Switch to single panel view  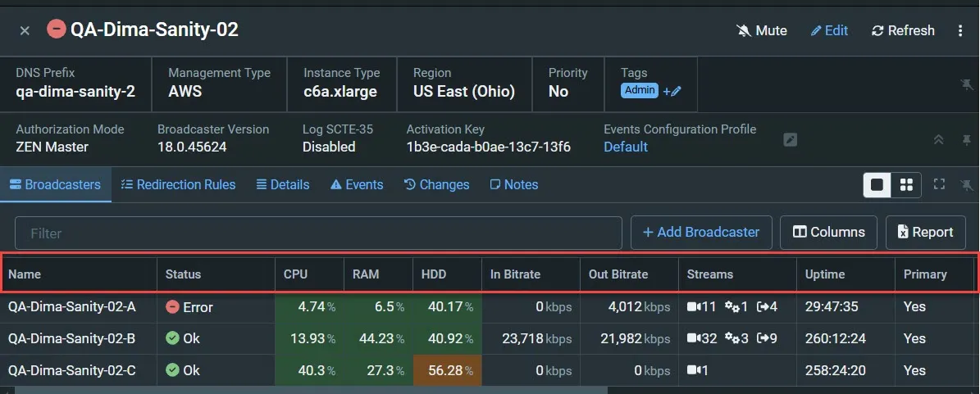click(877, 185)
